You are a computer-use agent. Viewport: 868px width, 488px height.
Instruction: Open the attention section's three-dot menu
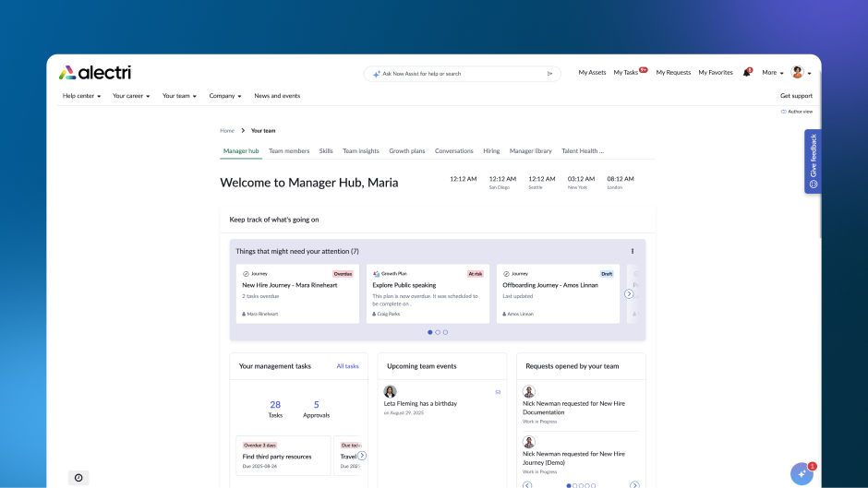pos(633,251)
